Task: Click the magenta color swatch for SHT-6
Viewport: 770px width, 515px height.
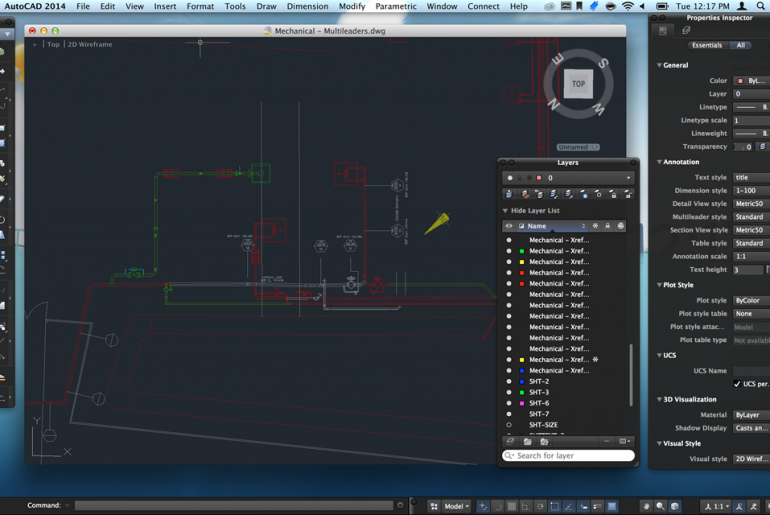Action: [x=522, y=403]
